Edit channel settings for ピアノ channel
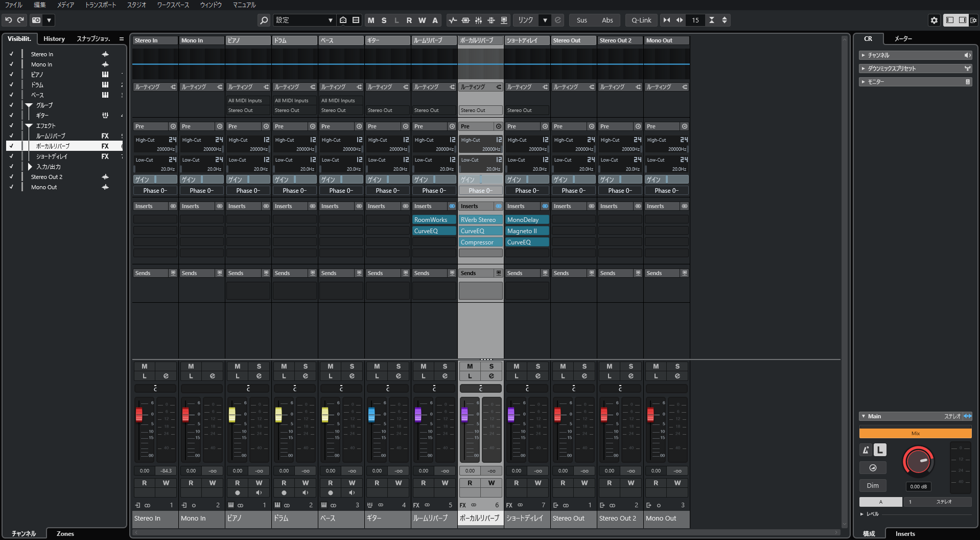980x540 pixels. pos(259,376)
